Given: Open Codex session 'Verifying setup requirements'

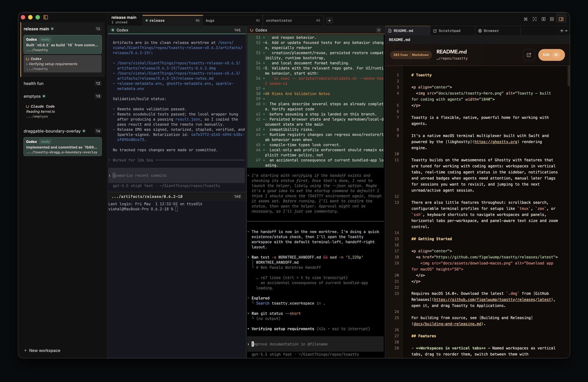Looking at the screenshot, I should pos(63,64).
